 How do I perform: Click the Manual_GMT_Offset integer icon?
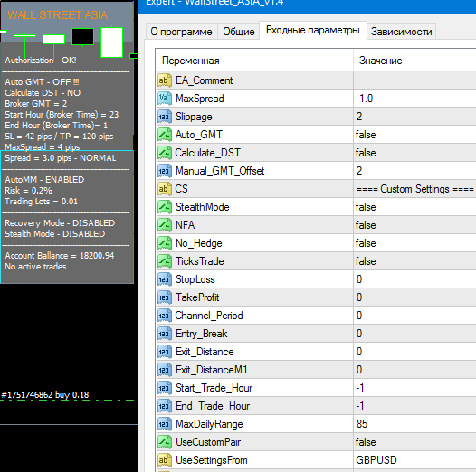pos(165,171)
